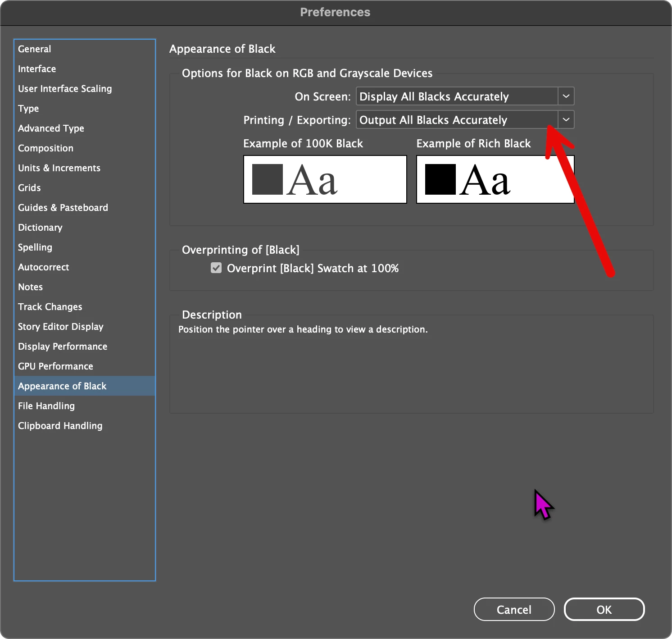
Task: Select Notes in the sidebar
Action: click(85, 287)
